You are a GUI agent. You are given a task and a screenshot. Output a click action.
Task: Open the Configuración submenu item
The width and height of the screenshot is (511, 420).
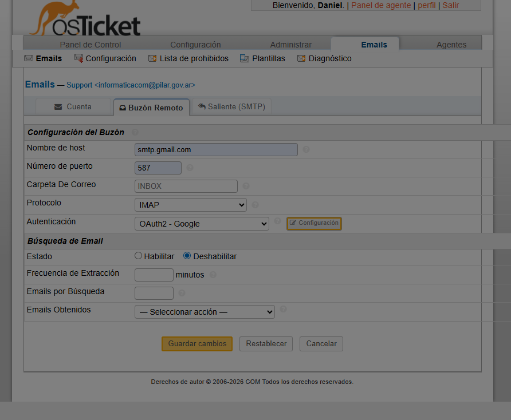tap(105, 58)
